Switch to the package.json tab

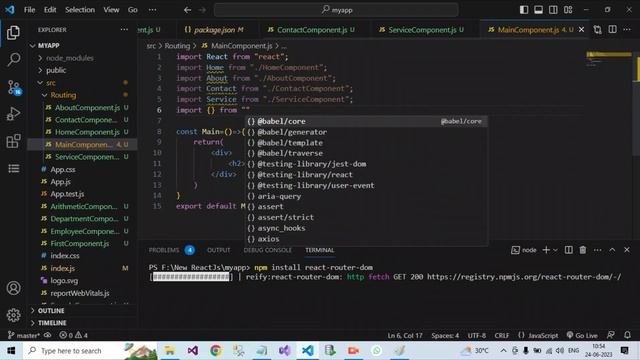(214, 30)
